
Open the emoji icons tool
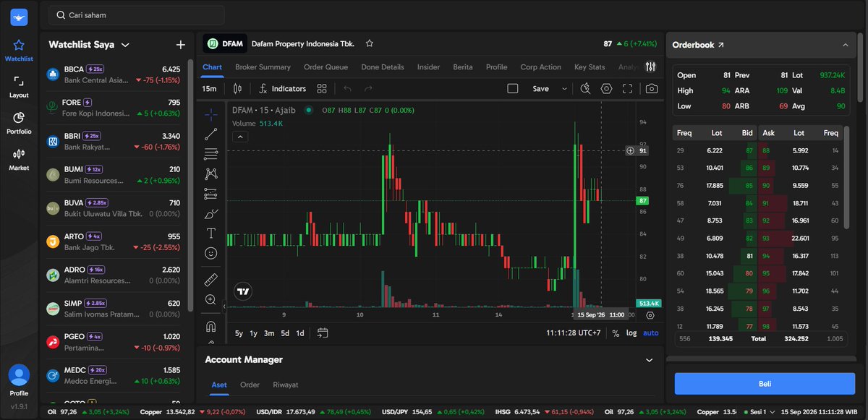click(x=210, y=253)
